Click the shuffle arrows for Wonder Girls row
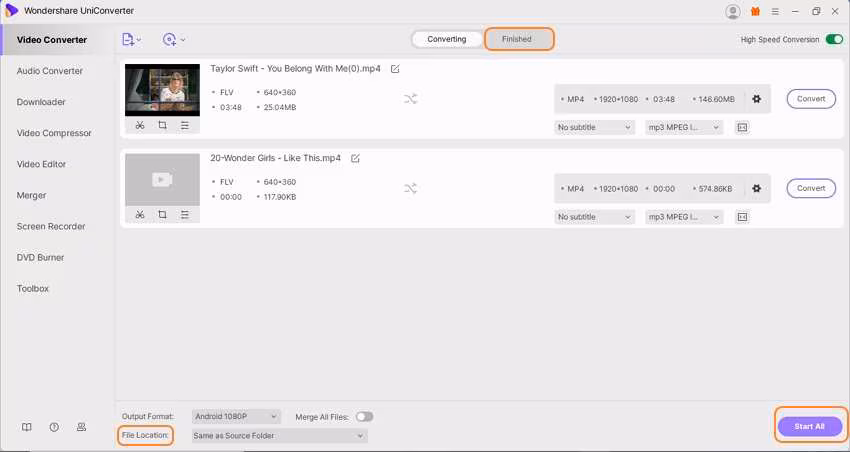The width and height of the screenshot is (850, 452). (x=410, y=189)
